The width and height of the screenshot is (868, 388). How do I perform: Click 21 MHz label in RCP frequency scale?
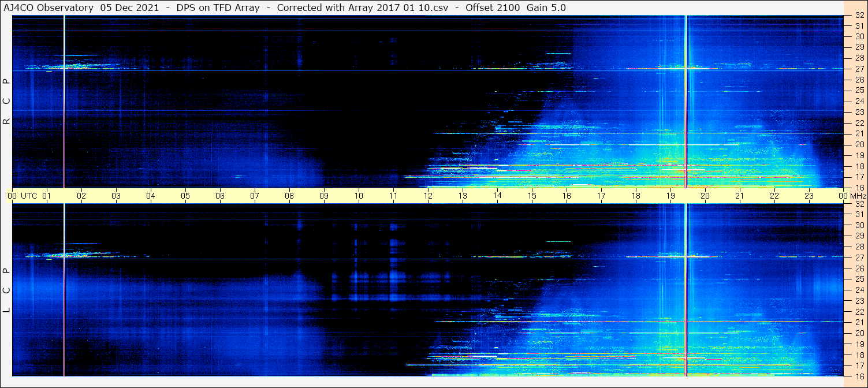tap(859, 133)
